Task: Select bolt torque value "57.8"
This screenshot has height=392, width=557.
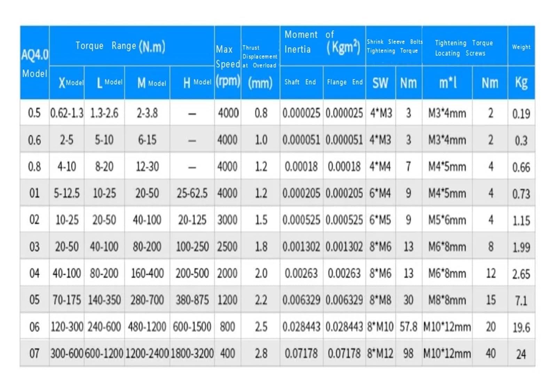Action: pos(408,327)
